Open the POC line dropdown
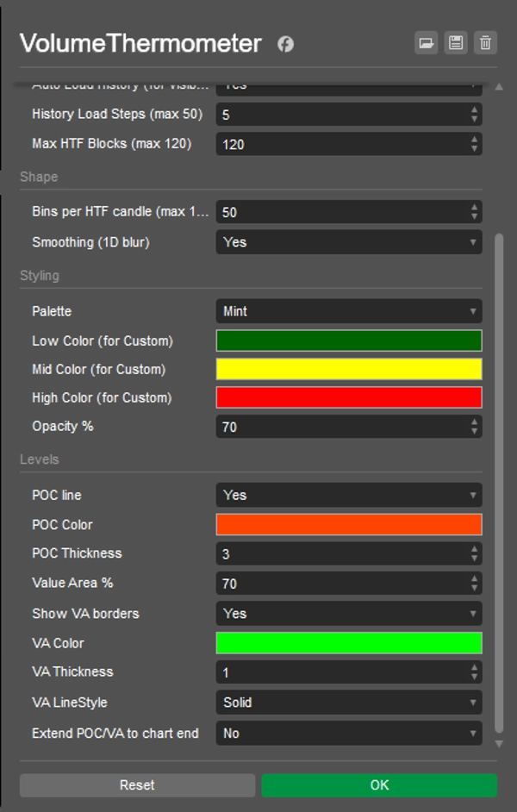This screenshot has height=812, width=517. (348, 495)
